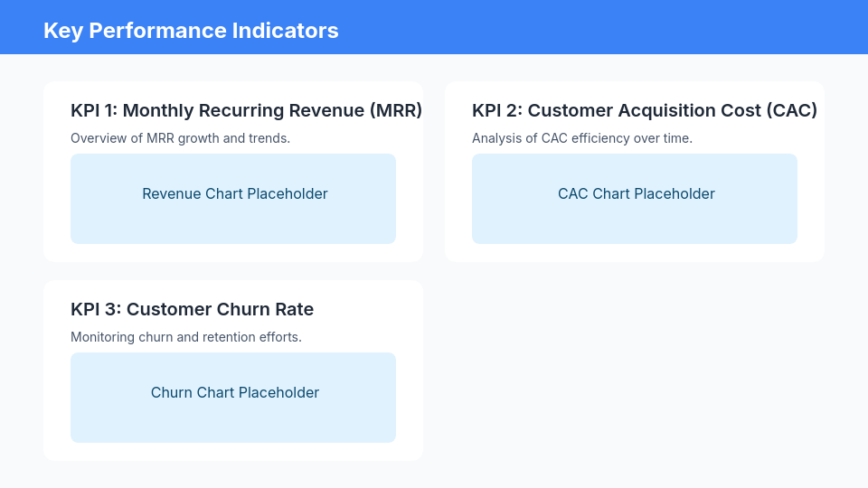Click the MRR growth and trends description
Image resolution: width=868 pixels, height=488 pixels.
[x=180, y=138]
